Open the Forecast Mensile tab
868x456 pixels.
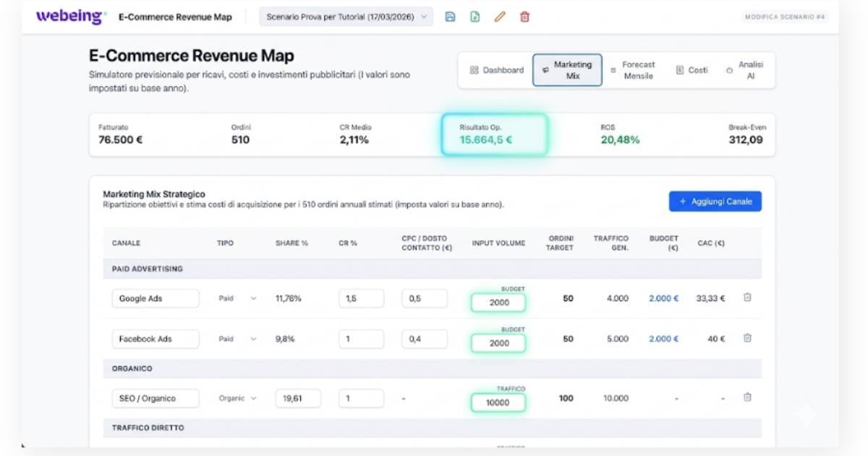[632, 70]
